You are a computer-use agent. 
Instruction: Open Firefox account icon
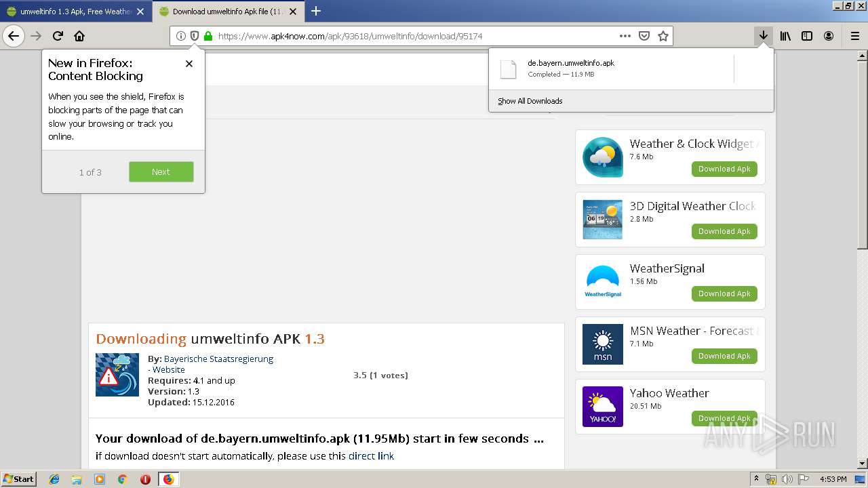pos(829,36)
